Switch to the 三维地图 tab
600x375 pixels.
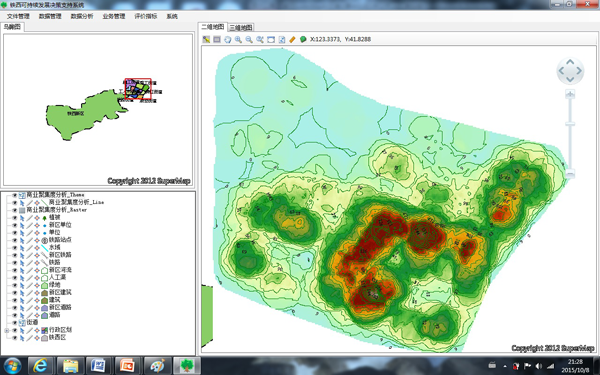coord(241,28)
